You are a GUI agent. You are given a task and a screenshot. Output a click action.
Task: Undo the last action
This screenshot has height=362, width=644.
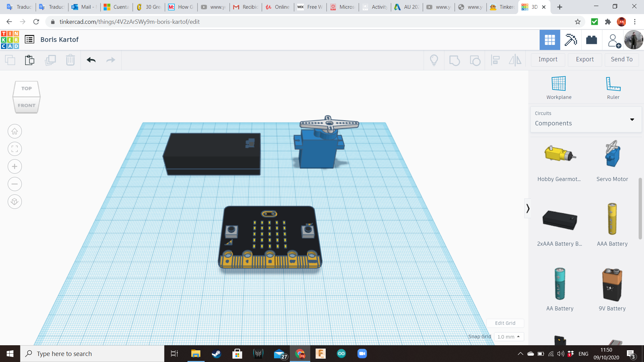[91, 60]
